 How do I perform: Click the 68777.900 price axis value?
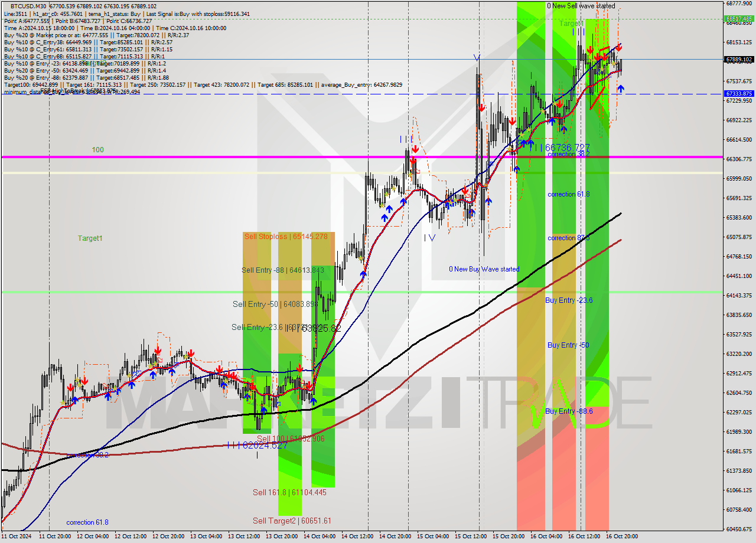[x=739, y=4]
